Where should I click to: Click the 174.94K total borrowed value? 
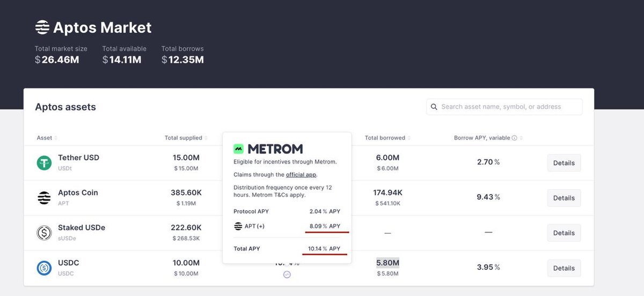click(387, 193)
